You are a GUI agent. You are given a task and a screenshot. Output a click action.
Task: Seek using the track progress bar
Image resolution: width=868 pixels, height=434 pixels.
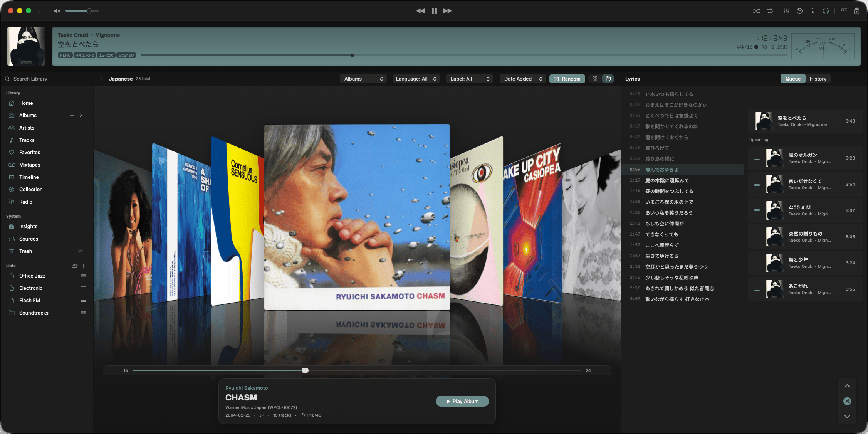(x=464, y=55)
